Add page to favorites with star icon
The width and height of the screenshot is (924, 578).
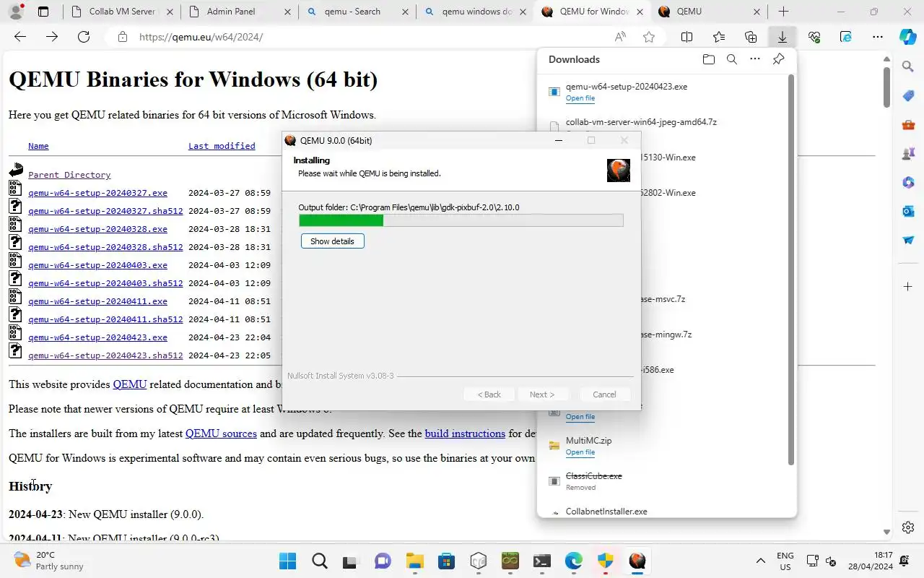[649, 37]
